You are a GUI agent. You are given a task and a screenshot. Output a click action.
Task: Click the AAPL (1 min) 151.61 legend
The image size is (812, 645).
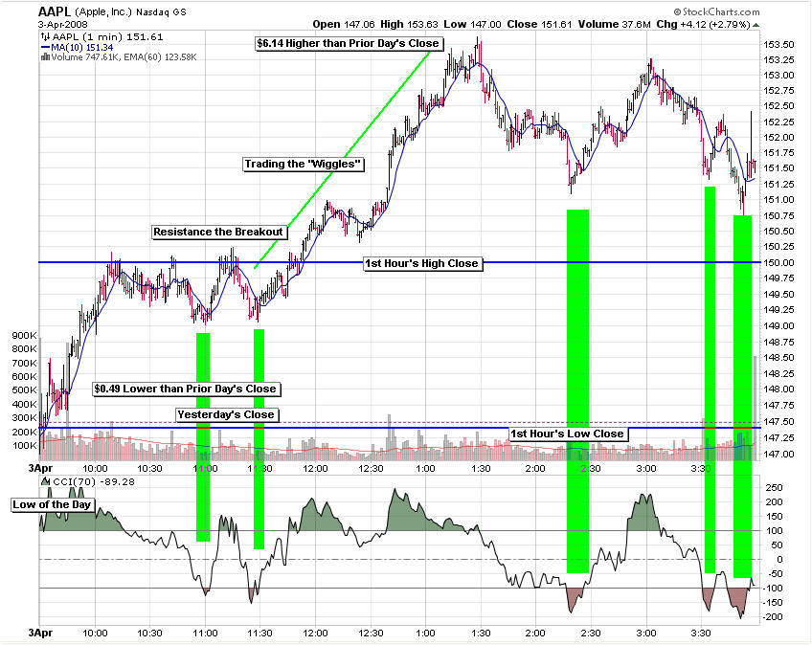pos(107,36)
